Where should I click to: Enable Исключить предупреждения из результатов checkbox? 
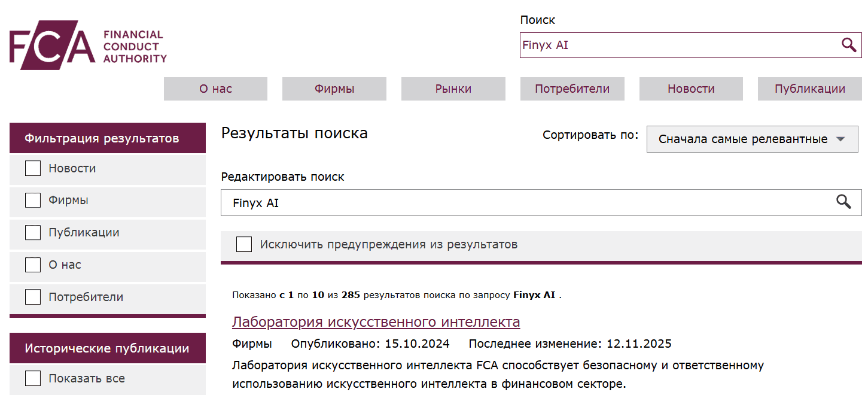click(244, 245)
